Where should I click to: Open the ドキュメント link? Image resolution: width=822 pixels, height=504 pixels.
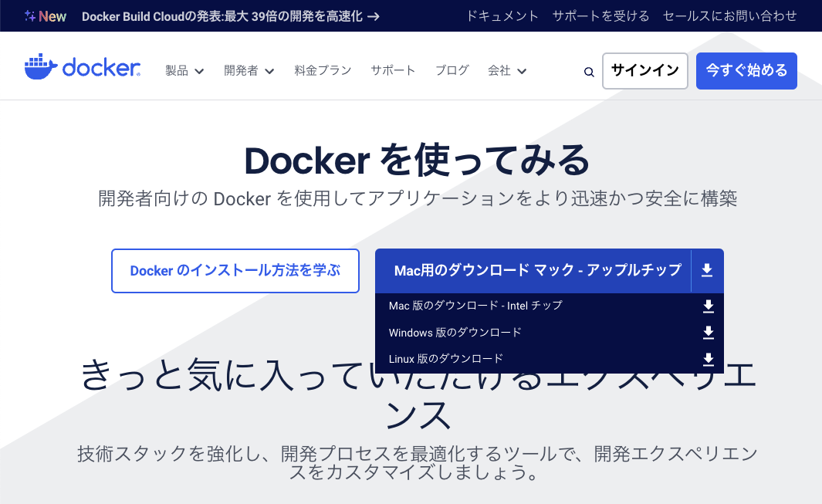503,15
